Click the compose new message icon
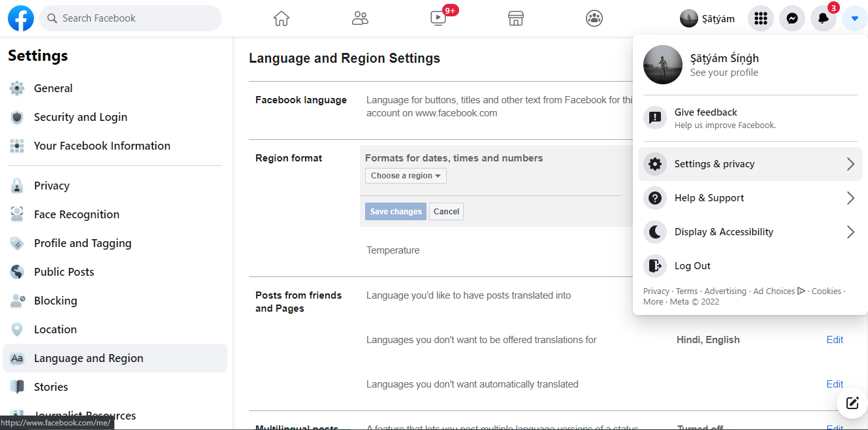 coord(852,403)
